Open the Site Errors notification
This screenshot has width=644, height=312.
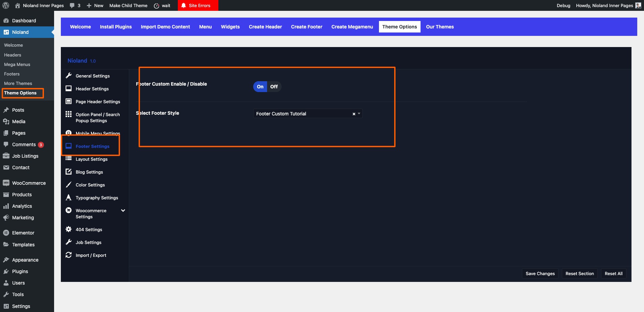tap(198, 5)
